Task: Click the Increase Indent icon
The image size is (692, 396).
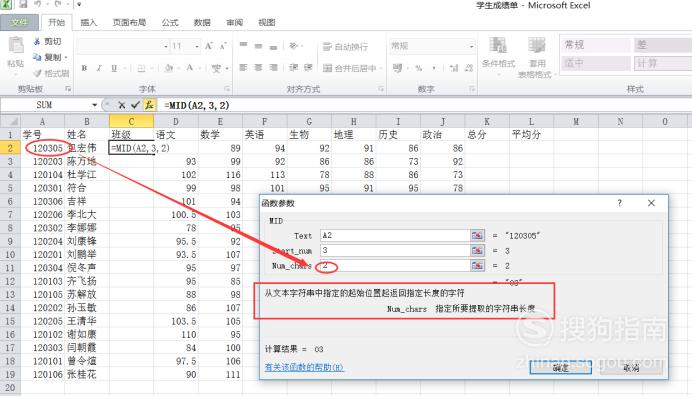Action: [308, 68]
